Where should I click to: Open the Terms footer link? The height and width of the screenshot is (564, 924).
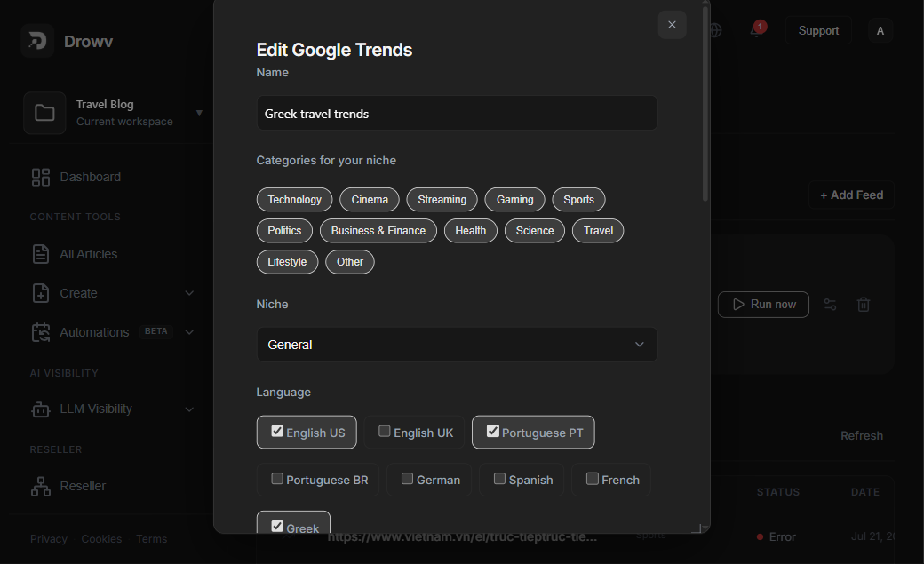151,538
